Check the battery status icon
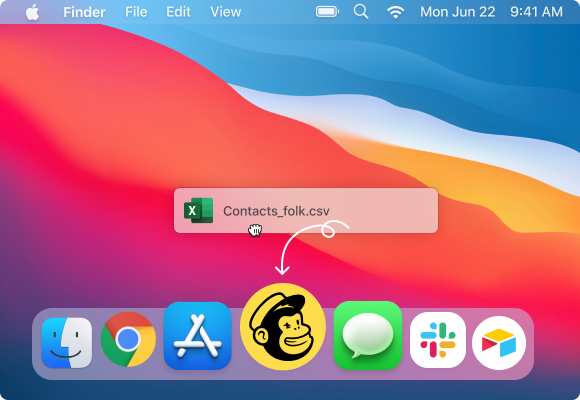This screenshot has width=580, height=400. pyautogui.click(x=327, y=12)
